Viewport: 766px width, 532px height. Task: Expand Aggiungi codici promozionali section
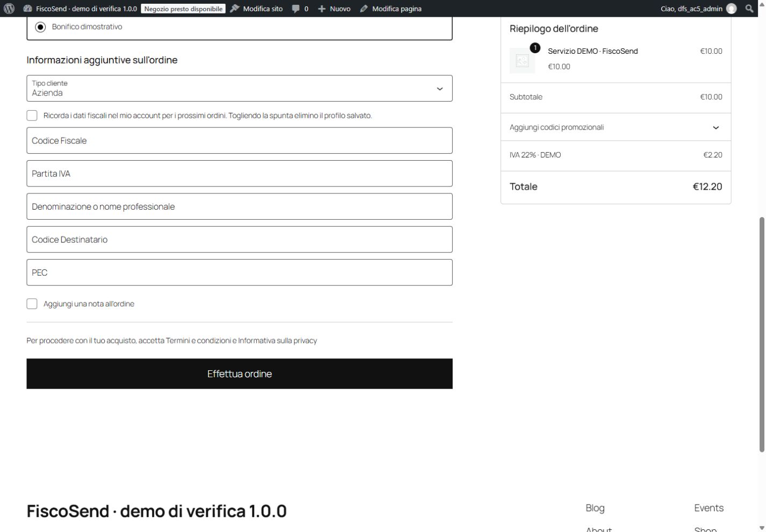(615, 127)
